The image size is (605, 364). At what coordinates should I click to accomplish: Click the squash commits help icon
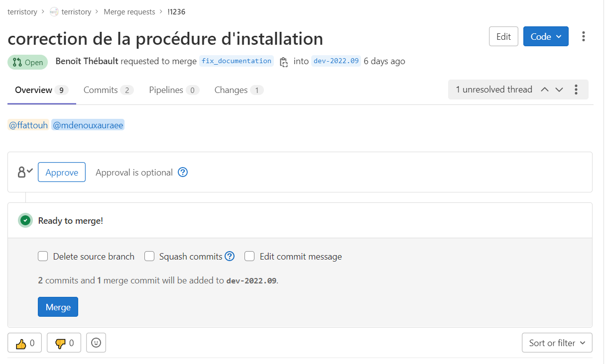pos(230,257)
